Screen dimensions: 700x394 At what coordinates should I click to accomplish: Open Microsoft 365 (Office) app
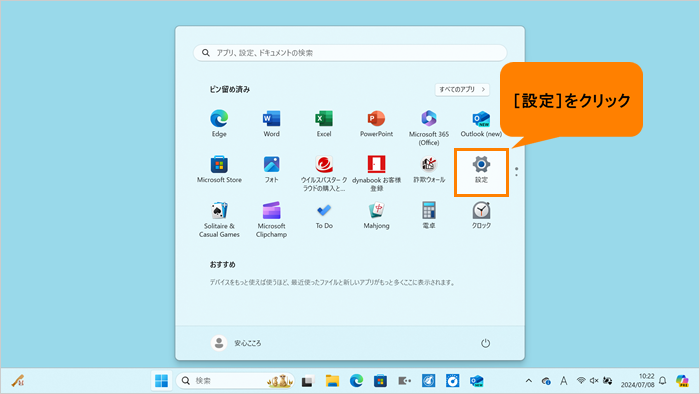coord(429,128)
